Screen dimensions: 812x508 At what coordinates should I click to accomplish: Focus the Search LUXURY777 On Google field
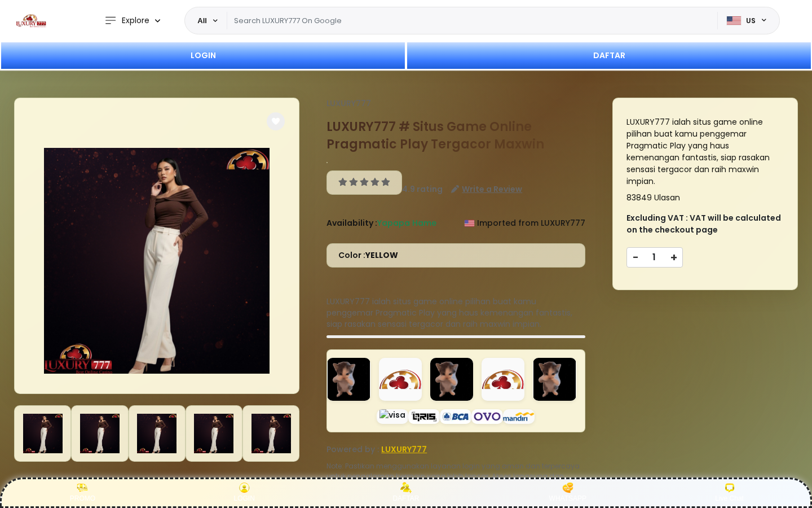point(472,21)
